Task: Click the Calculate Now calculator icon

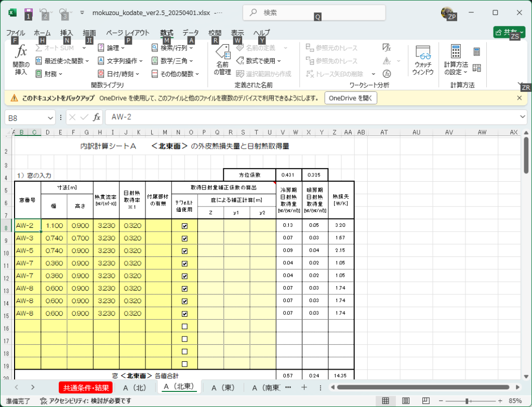Action: click(477, 52)
